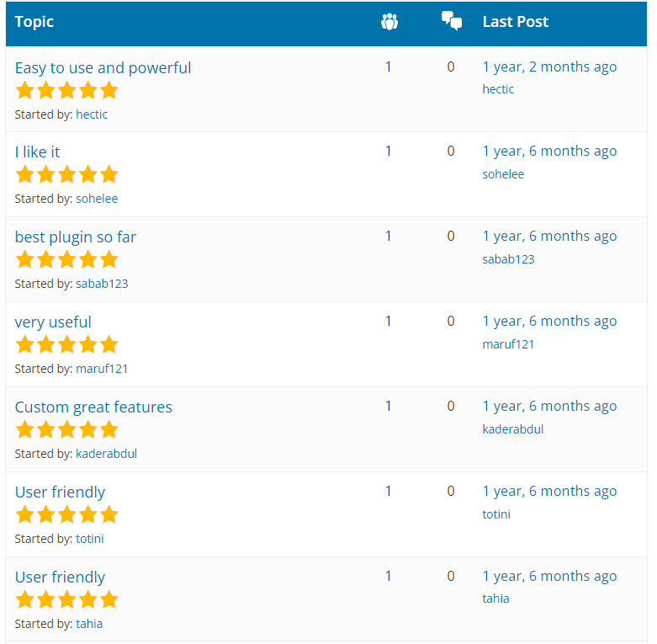
Task: Visit sabab123's profile in Started by line
Action: (x=102, y=284)
